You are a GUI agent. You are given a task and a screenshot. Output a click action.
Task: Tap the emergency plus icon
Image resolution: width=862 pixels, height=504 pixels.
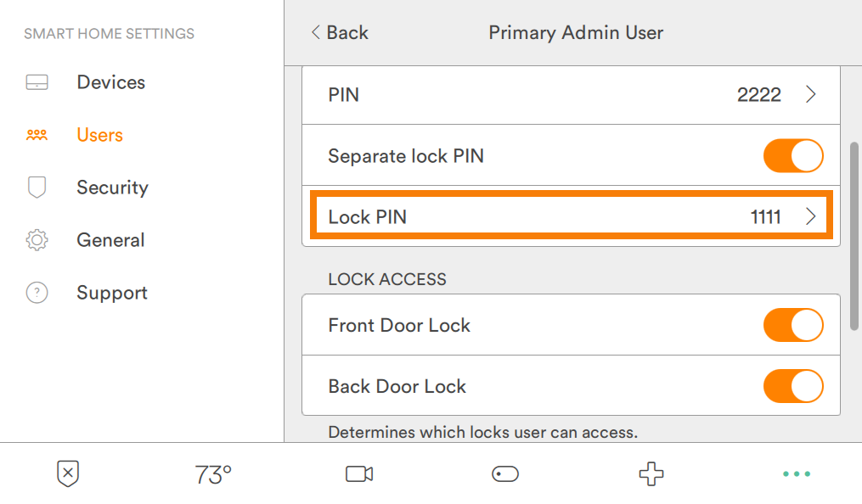pyautogui.click(x=651, y=474)
